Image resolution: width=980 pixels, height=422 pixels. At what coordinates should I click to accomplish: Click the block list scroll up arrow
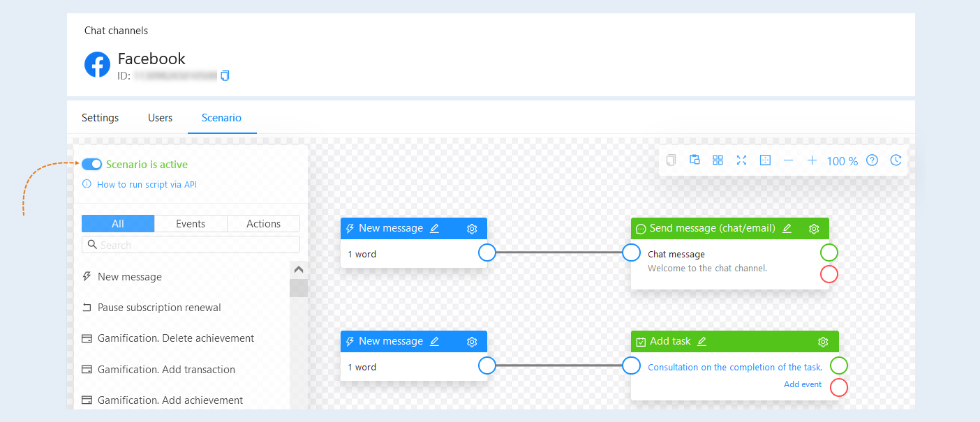pos(299,269)
